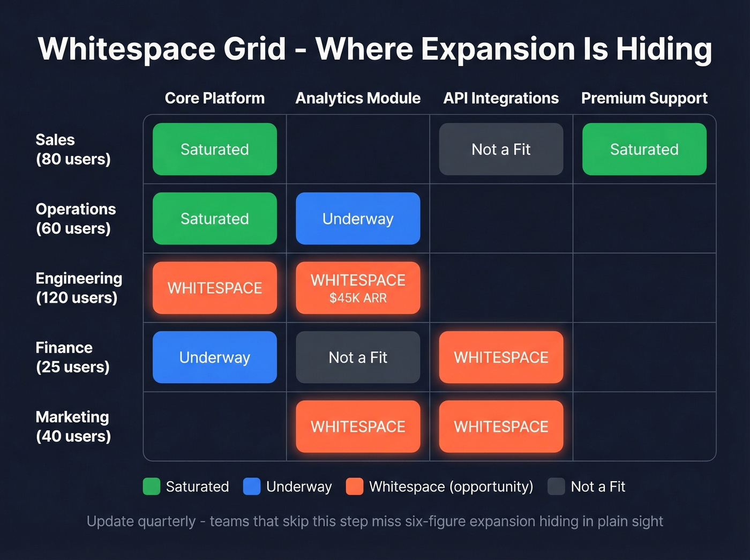This screenshot has height=560, width=750.
Task: Click the Engineering Core Platform WHITESPACE cell
Action: click(214, 288)
